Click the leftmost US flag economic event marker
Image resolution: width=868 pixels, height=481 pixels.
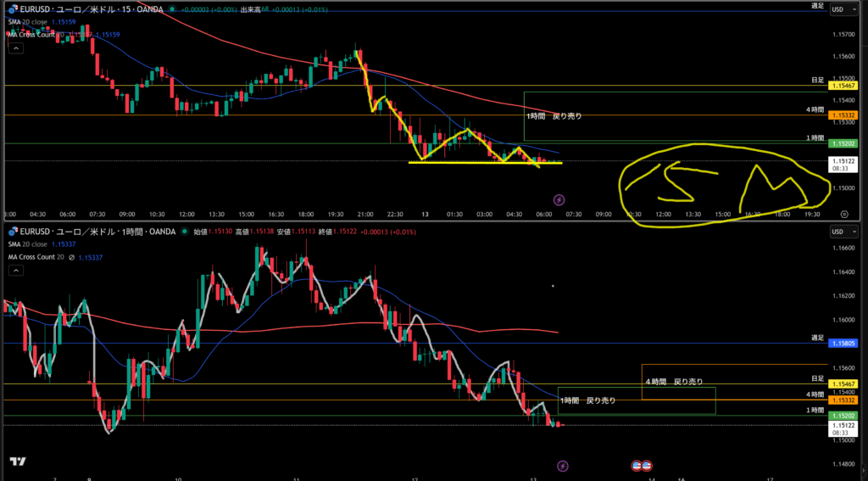pos(637,466)
